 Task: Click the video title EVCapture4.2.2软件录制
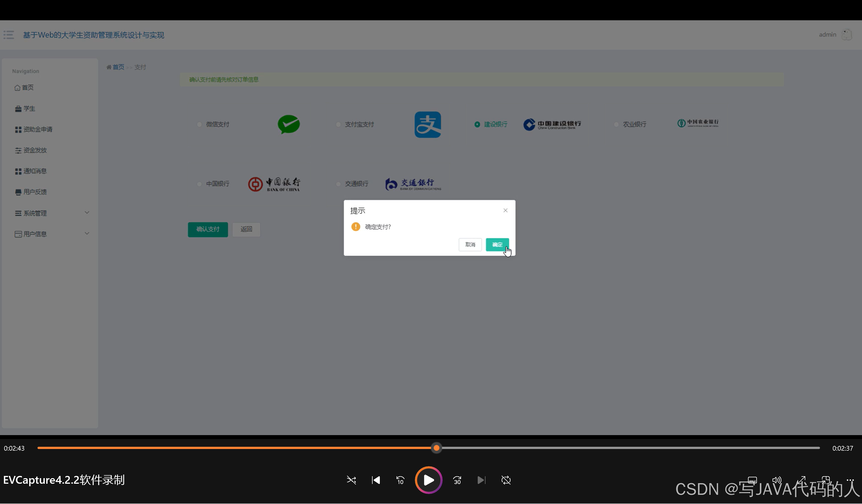click(x=64, y=480)
